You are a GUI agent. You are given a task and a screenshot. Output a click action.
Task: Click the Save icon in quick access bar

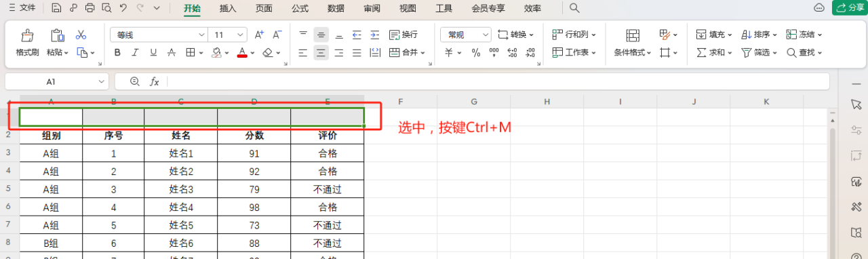pos(56,8)
